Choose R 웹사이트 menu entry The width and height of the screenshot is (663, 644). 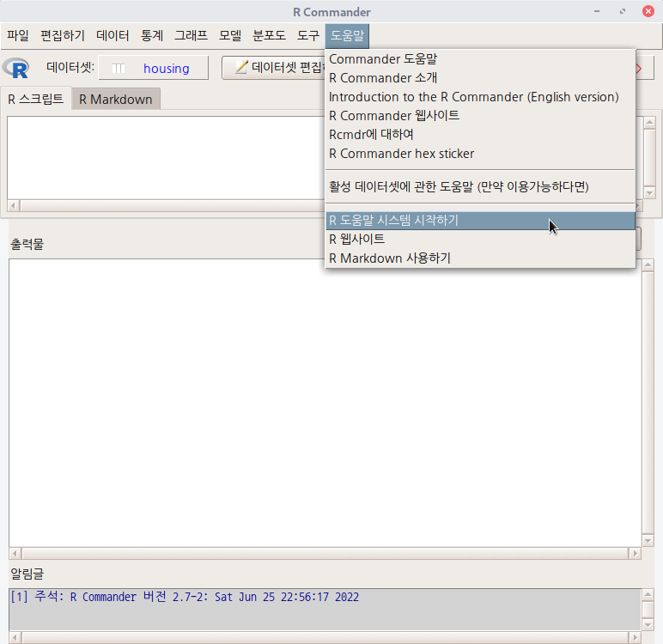[x=480, y=239]
